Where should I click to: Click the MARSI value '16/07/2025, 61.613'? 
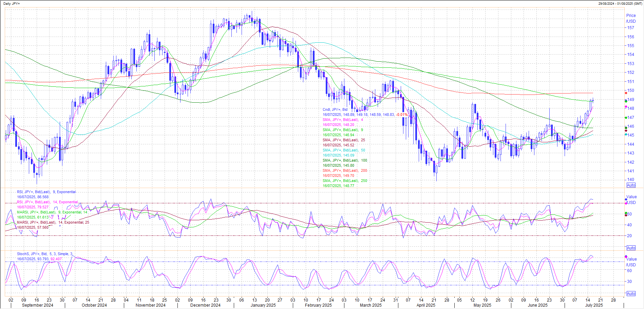click(33, 218)
